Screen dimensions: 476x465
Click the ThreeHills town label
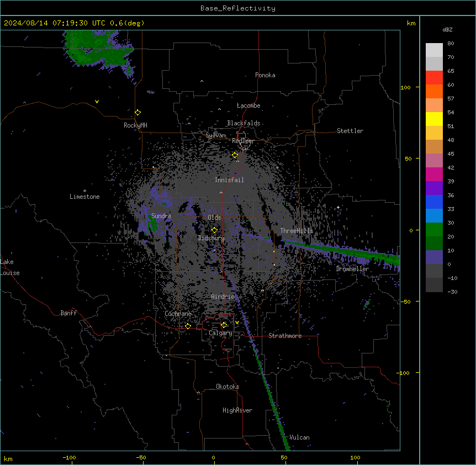[x=297, y=231]
